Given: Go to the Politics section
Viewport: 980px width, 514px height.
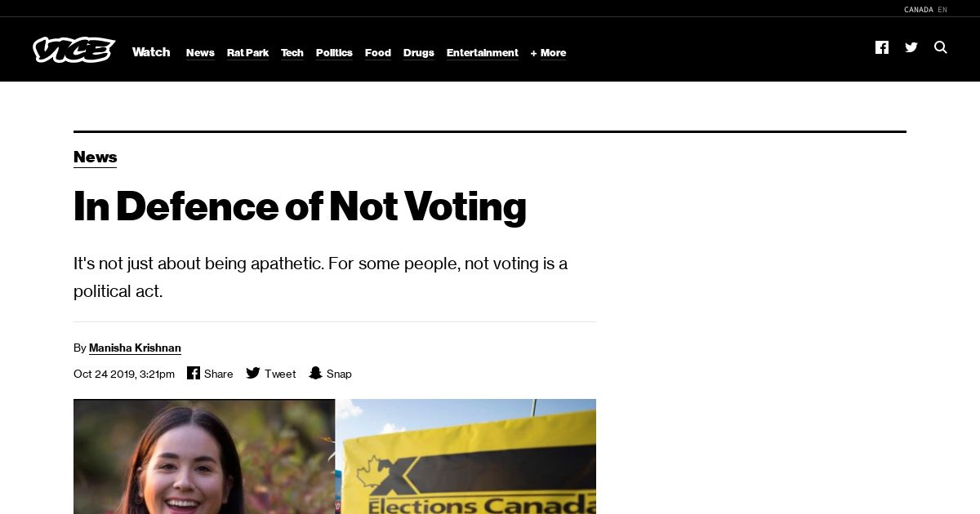Looking at the screenshot, I should click(x=334, y=53).
